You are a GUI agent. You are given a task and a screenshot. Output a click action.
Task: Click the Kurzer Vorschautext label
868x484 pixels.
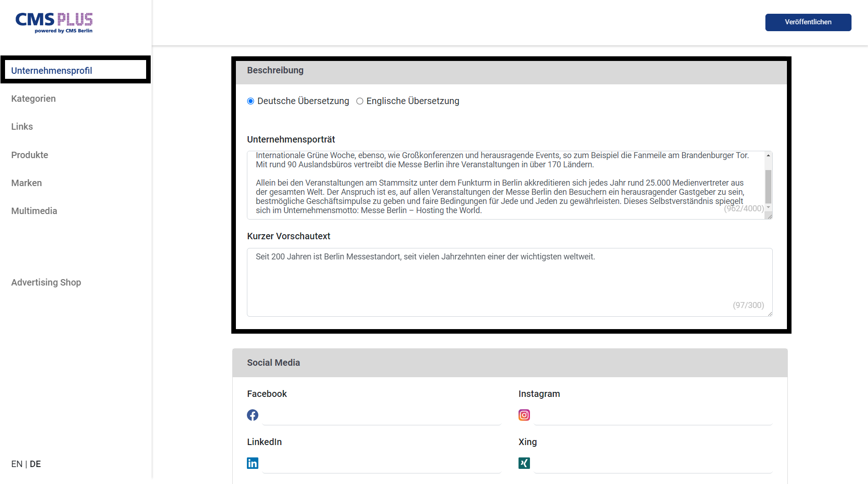coord(289,236)
